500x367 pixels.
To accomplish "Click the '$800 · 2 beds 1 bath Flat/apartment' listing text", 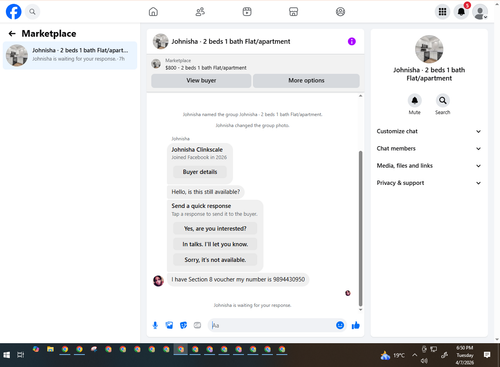I will pyautogui.click(x=206, y=68).
